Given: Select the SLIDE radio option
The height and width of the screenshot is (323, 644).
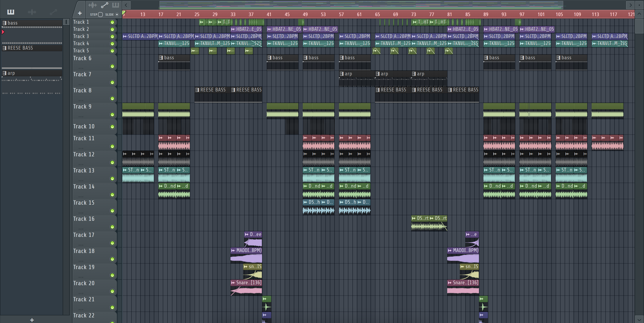Looking at the screenshot, I should (117, 15).
